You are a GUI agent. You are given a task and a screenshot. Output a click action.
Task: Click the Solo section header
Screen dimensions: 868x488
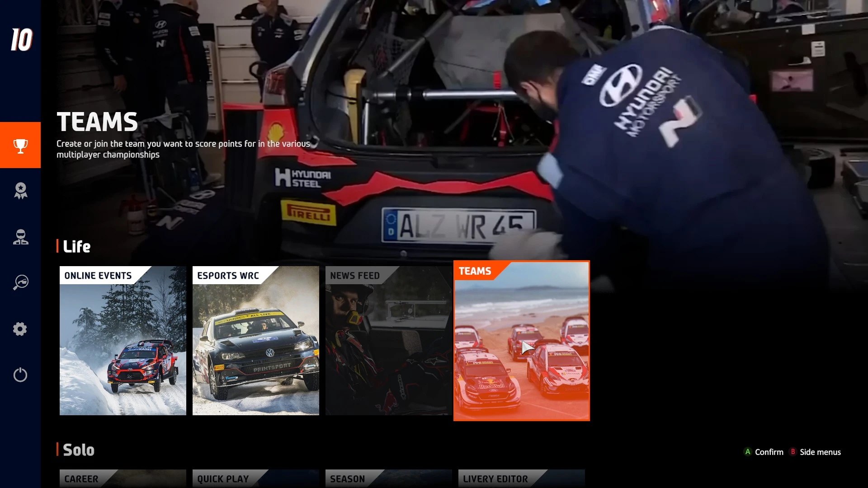click(x=79, y=450)
